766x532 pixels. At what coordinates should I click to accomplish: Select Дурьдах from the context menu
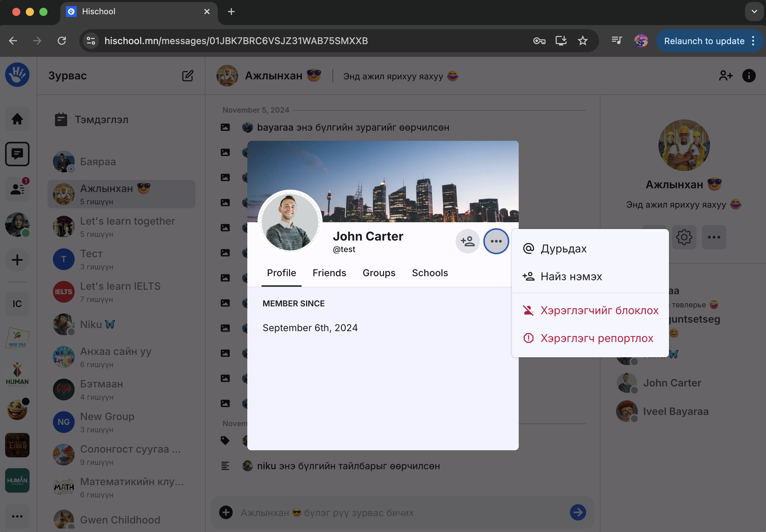pos(563,249)
